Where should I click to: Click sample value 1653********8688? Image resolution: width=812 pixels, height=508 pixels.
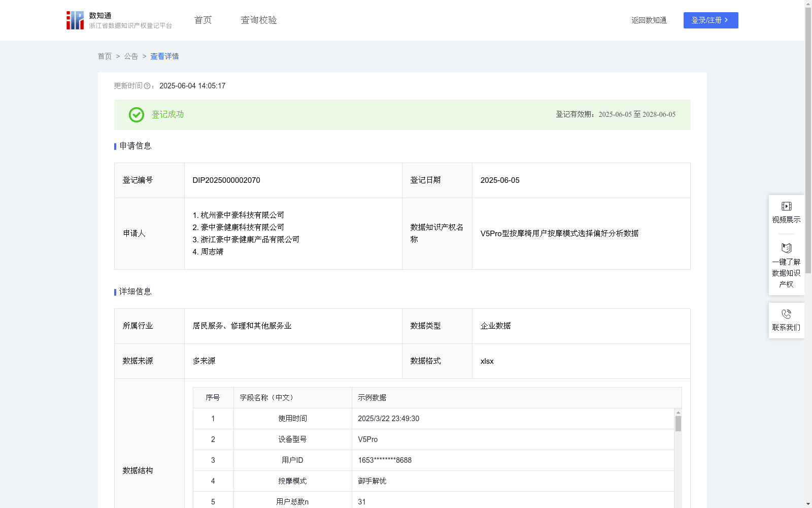click(x=385, y=460)
